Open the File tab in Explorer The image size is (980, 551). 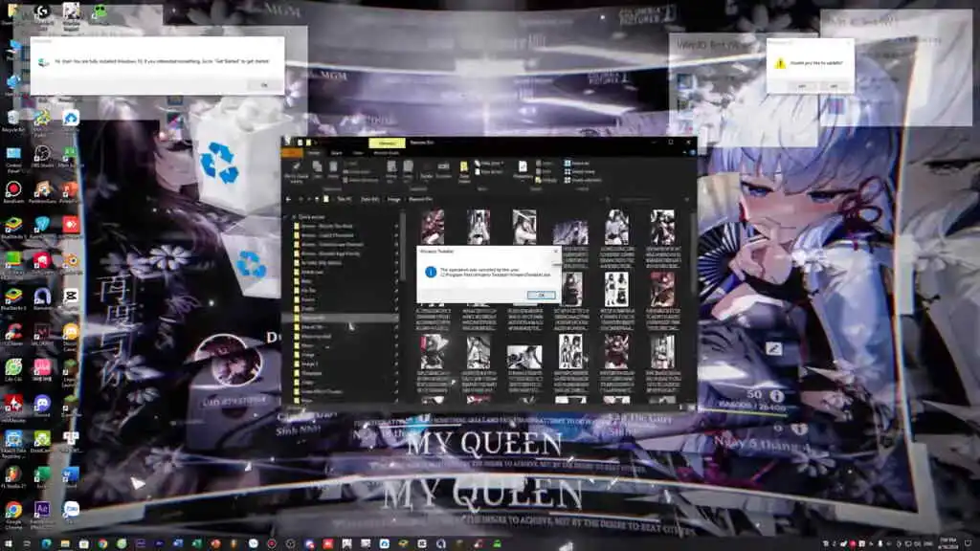tap(292, 152)
